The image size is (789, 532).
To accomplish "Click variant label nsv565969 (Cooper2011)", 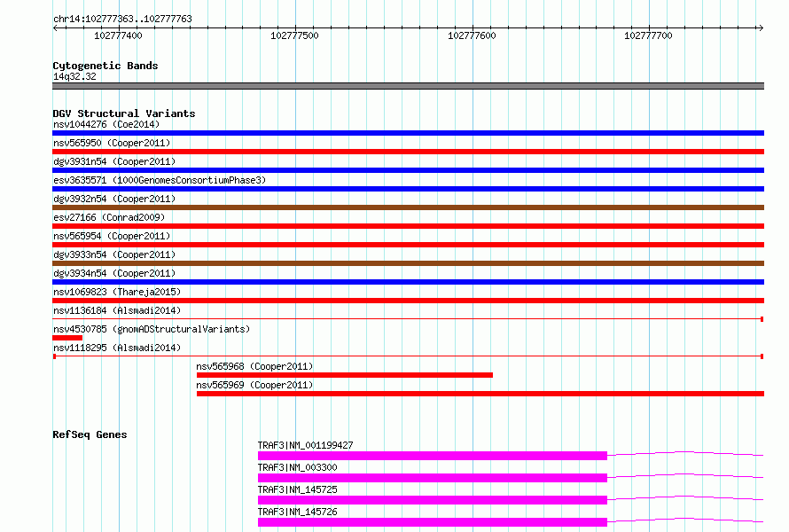I will [x=254, y=385].
